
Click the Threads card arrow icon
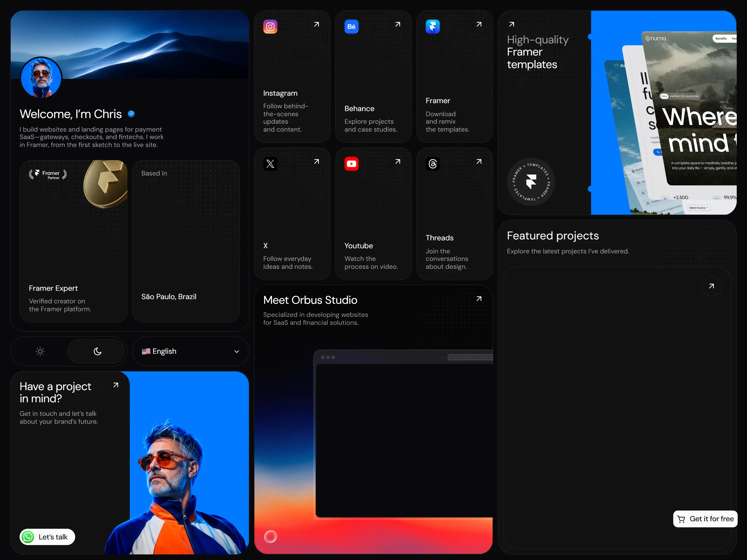tap(479, 161)
